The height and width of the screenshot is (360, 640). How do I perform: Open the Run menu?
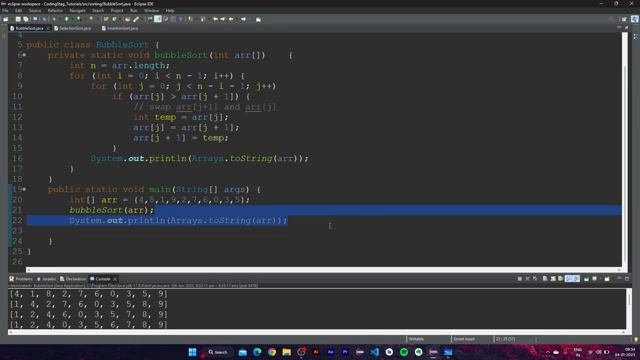click(133, 11)
